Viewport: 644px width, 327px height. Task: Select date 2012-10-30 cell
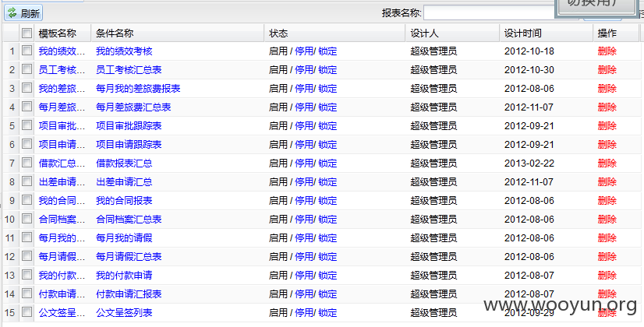click(x=529, y=70)
